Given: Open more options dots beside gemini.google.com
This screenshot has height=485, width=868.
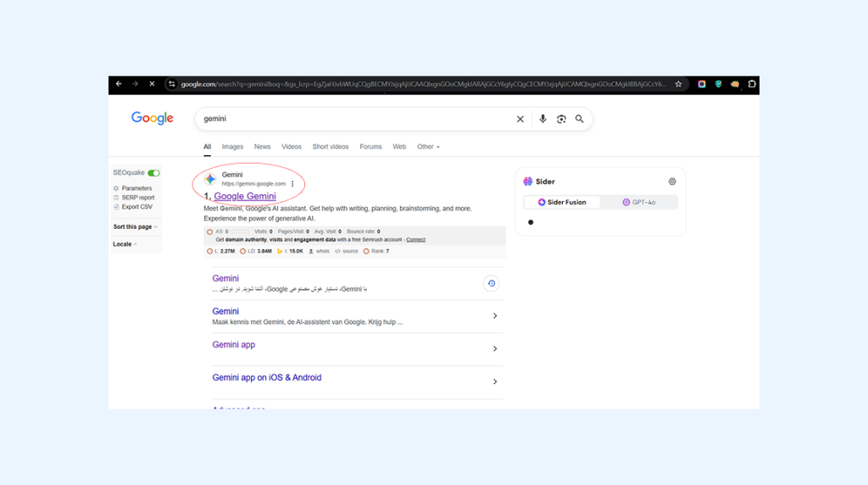Looking at the screenshot, I should tap(292, 184).
